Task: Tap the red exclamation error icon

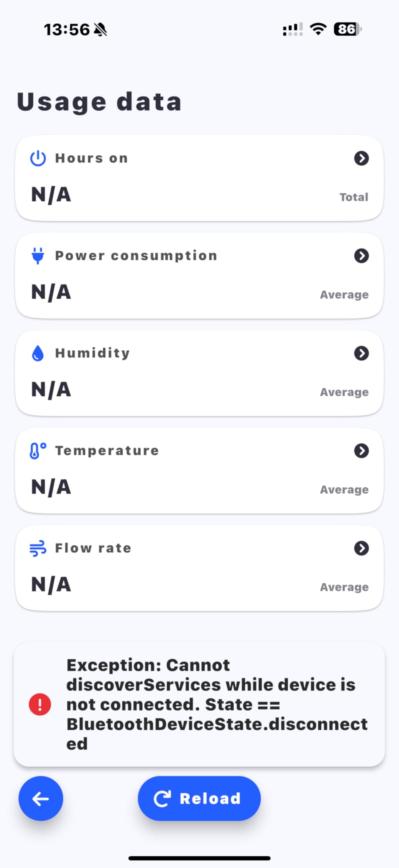Action: (x=40, y=704)
